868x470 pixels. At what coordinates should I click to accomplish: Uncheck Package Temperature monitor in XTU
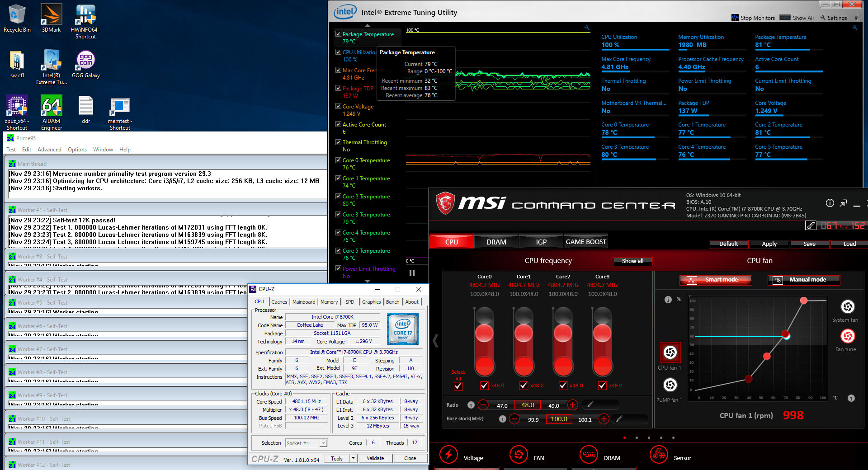click(338, 34)
